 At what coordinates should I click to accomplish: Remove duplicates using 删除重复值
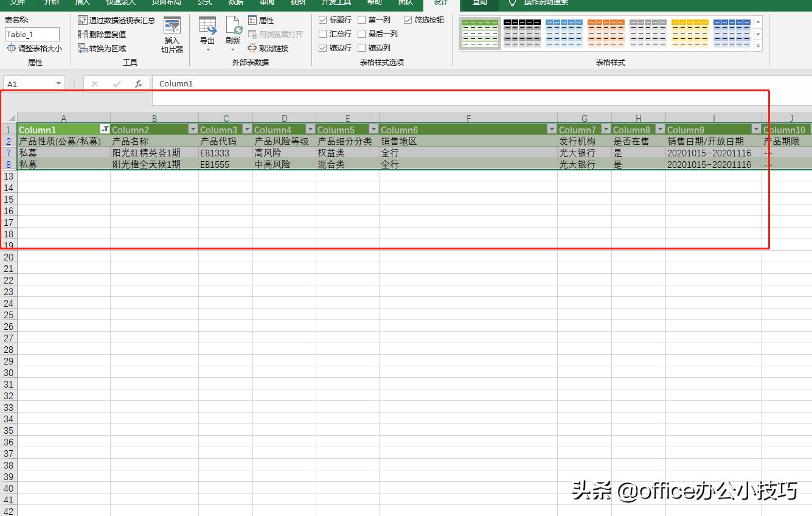click(102, 34)
